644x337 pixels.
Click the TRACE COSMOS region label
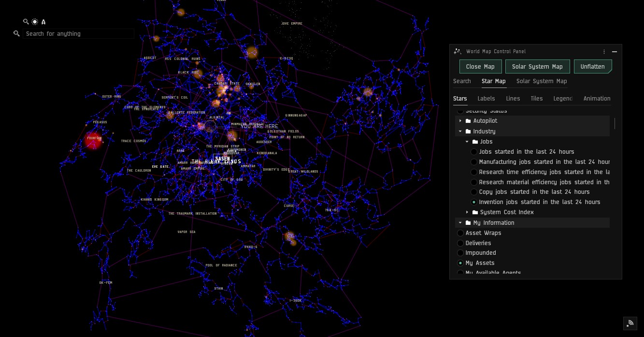(x=133, y=141)
